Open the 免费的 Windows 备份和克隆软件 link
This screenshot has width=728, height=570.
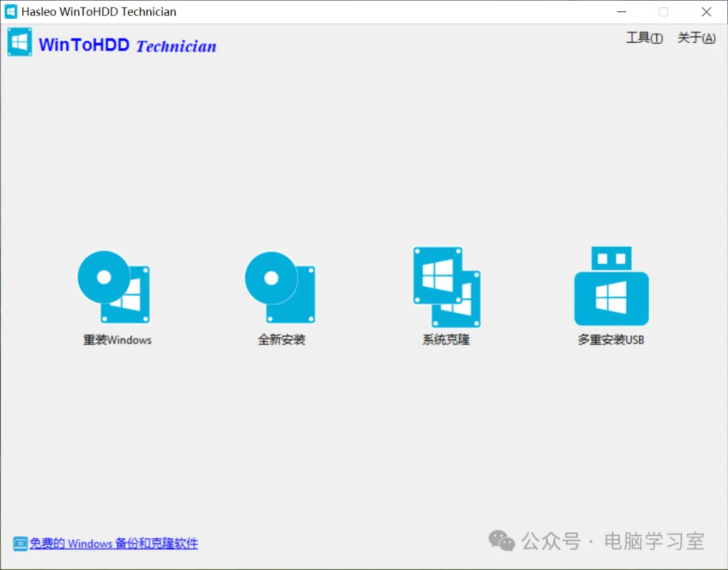[114, 544]
